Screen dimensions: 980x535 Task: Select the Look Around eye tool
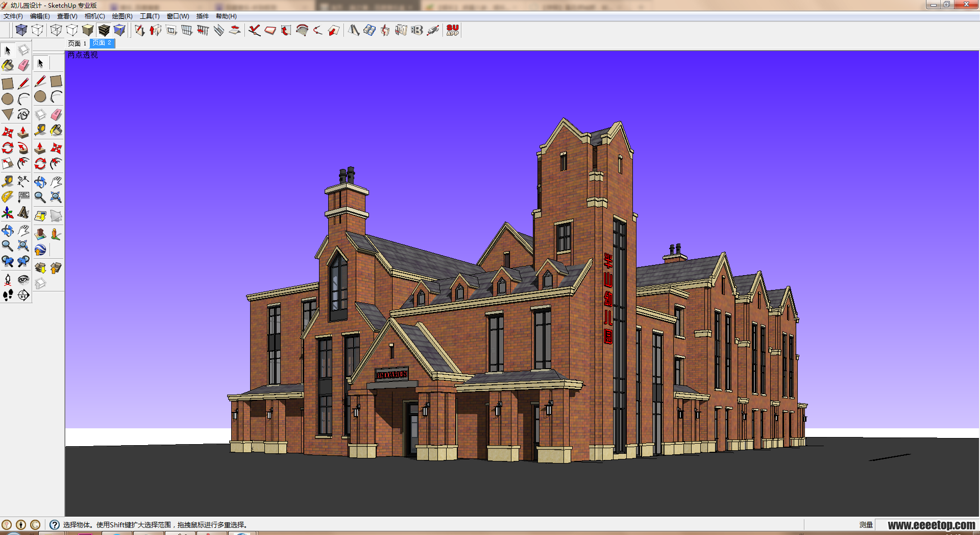pyautogui.click(x=23, y=279)
